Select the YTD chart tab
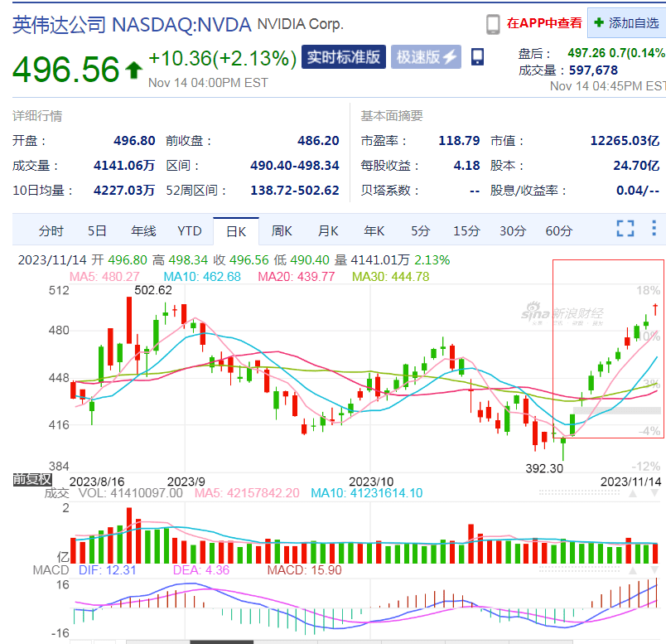 point(190,231)
